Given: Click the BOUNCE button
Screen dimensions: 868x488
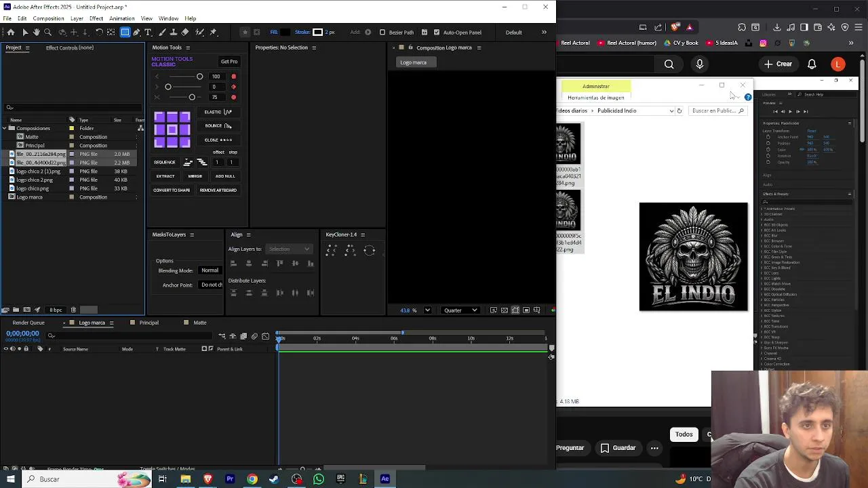Looking at the screenshot, I should [x=218, y=126].
